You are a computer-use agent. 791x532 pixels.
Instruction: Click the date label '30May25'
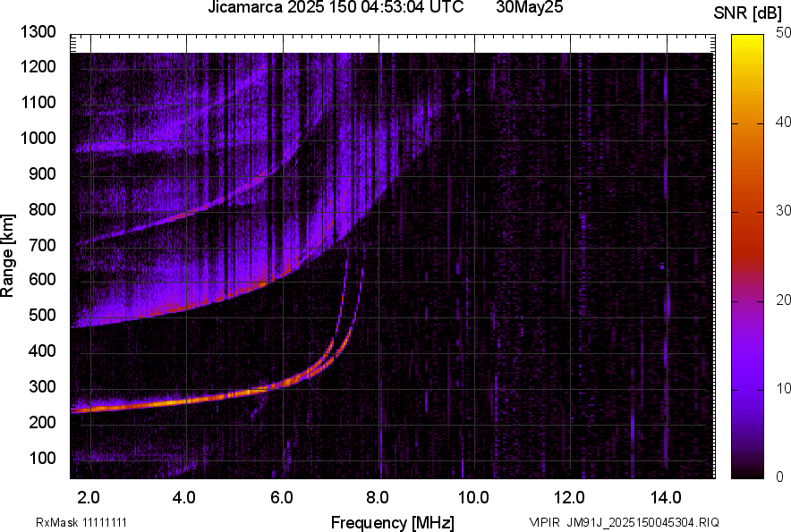529,7
